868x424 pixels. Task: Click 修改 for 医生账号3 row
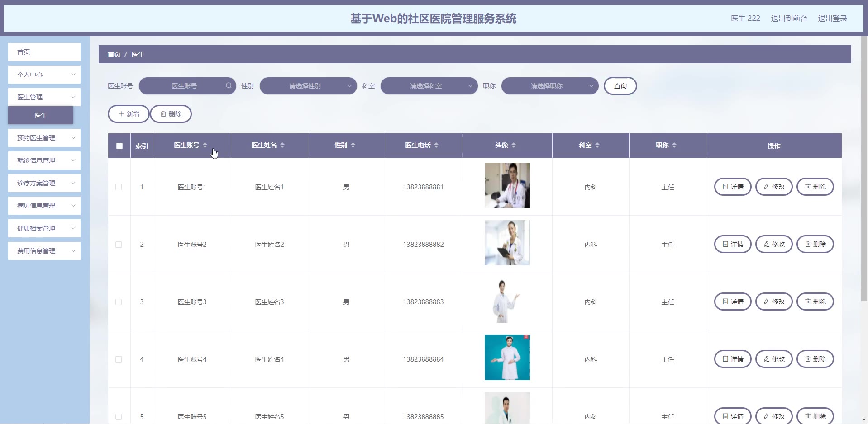(774, 302)
